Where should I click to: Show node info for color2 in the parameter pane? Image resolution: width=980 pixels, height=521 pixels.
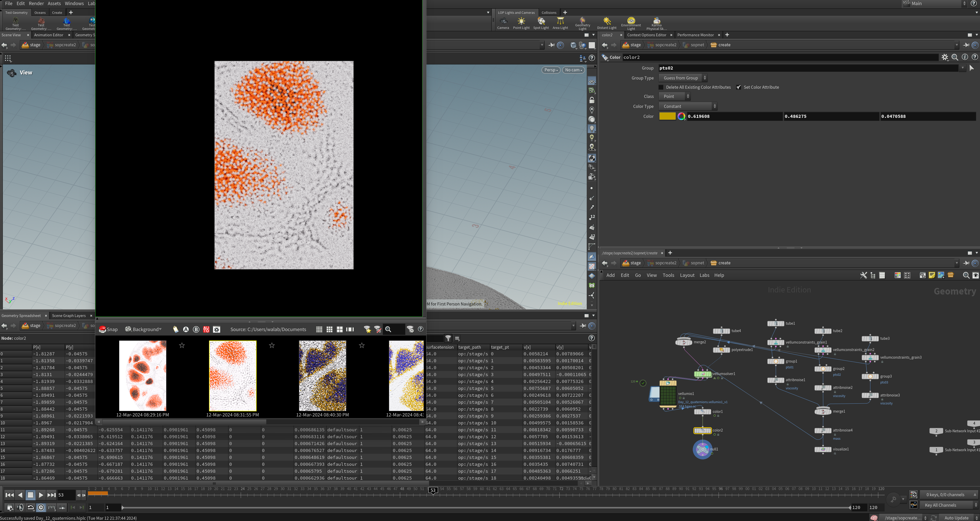pos(965,57)
